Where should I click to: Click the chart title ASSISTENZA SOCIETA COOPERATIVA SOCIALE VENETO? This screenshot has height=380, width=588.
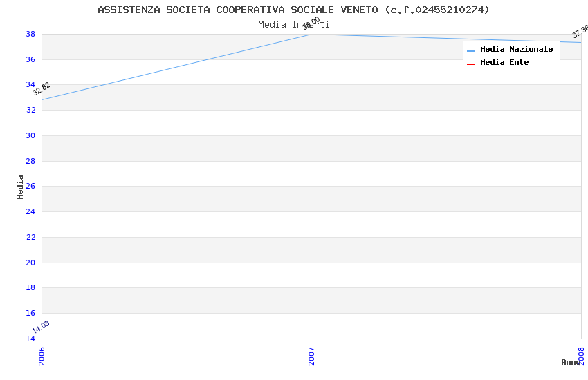[293, 10]
